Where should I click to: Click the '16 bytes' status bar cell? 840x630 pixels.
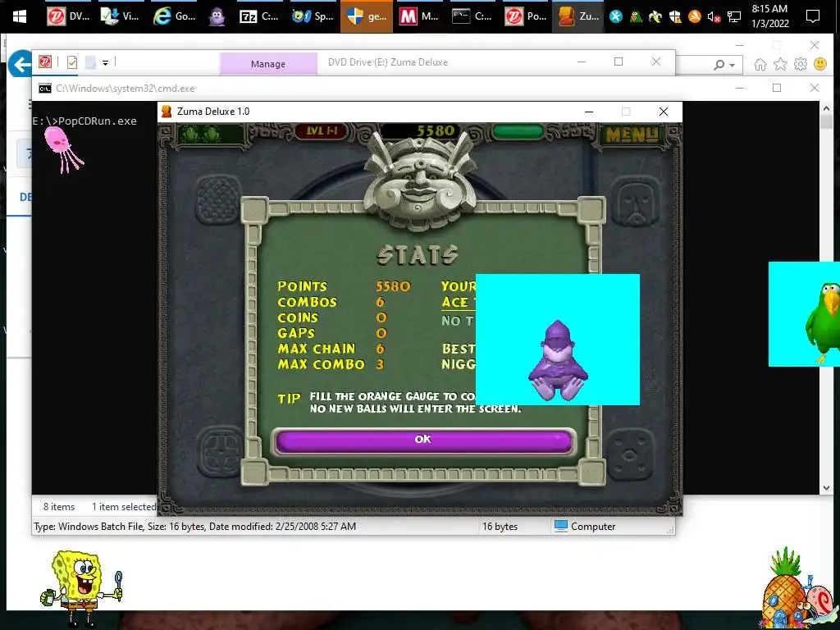(x=500, y=527)
